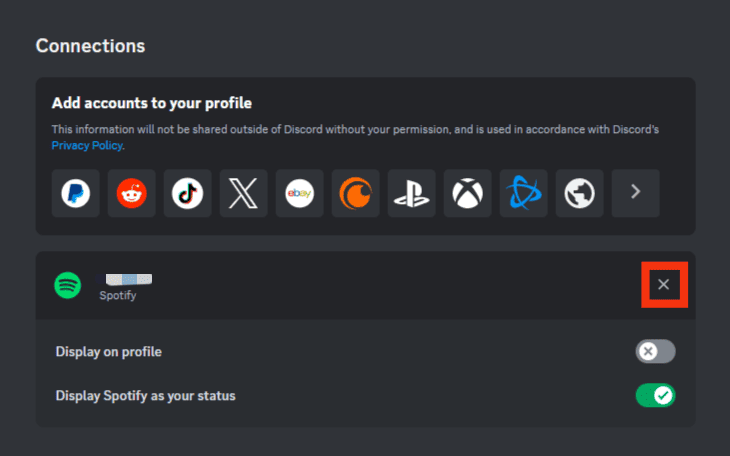Turn off Display Spotify as your status
Viewport: 730px width, 456px height.
(656, 395)
